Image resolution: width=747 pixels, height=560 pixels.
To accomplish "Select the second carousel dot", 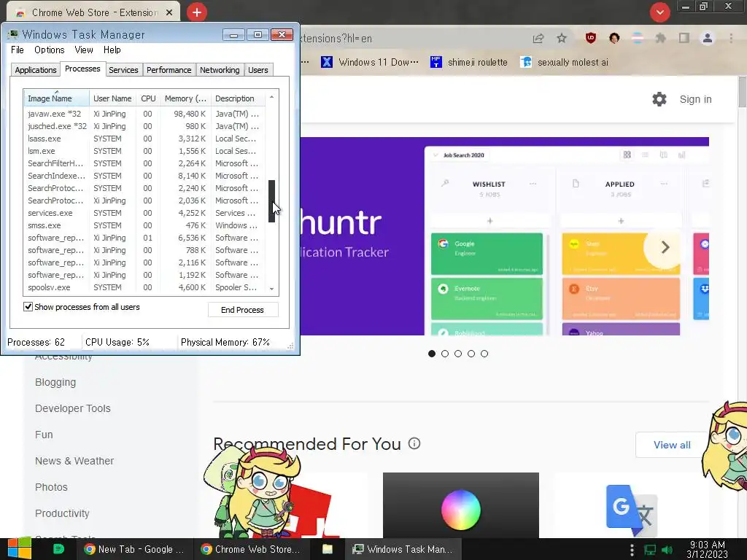I will pyautogui.click(x=445, y=354).
